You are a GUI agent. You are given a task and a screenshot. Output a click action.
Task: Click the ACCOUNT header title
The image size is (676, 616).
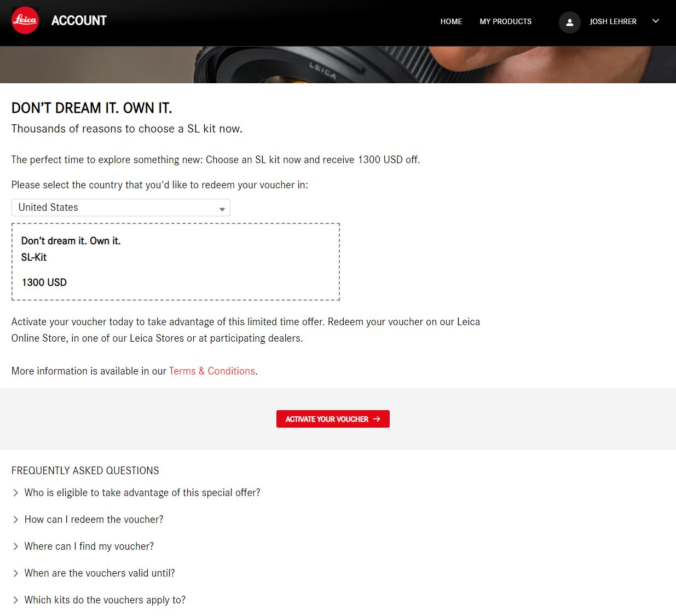[x=79, y=21]
